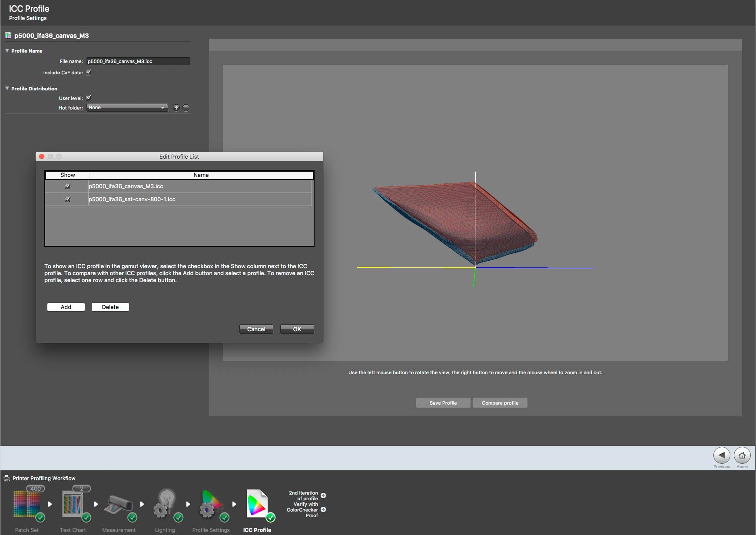This screenshot has width=756, height=535.
Task: Toggle Include CxF data checkbox
Action: pyautogui.click(x=89, y=73)
